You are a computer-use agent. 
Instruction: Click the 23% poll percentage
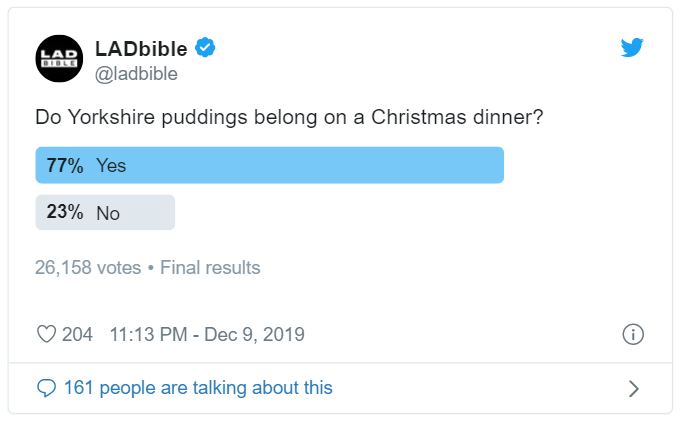(x=64, y=212)
